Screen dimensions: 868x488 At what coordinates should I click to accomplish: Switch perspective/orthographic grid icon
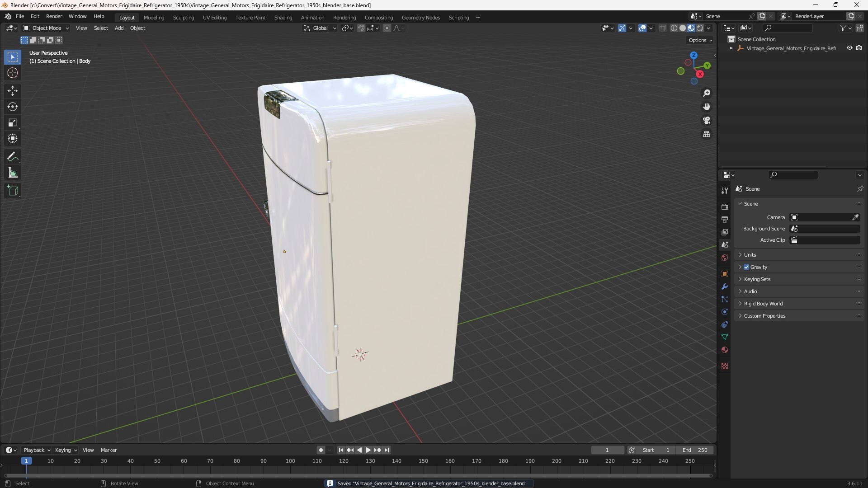pos(707,134)
